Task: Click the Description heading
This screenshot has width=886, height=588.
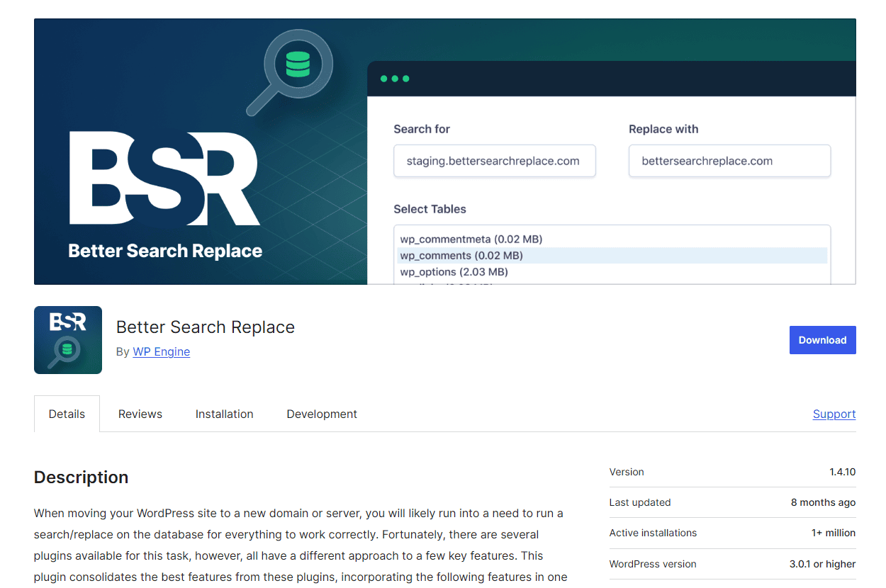Action: pos(81,477)
